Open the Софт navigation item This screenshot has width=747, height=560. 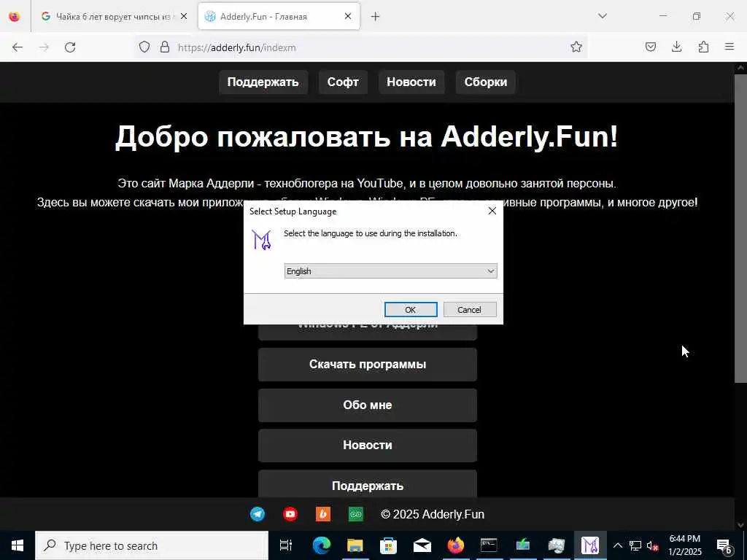point(343,82)
